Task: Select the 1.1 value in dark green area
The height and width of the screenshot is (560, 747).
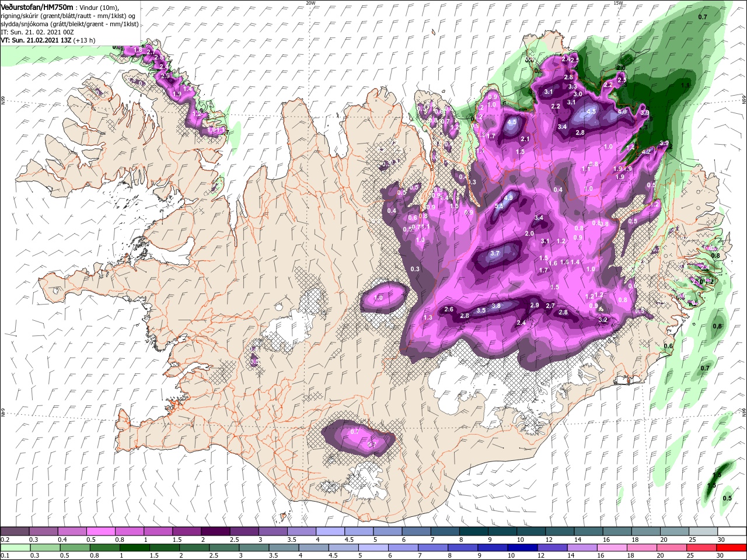Action: tap(685, 86)
